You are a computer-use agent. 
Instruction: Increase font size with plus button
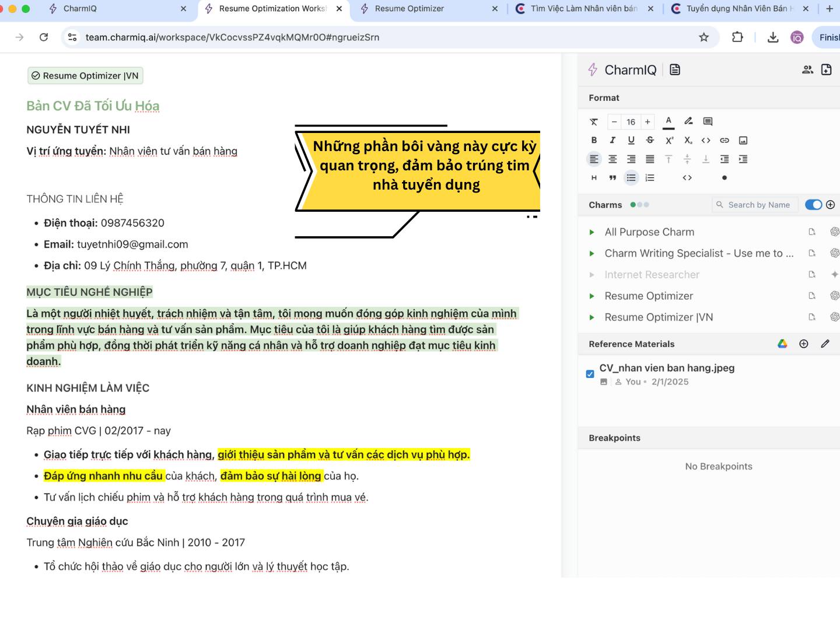point(647,122)
